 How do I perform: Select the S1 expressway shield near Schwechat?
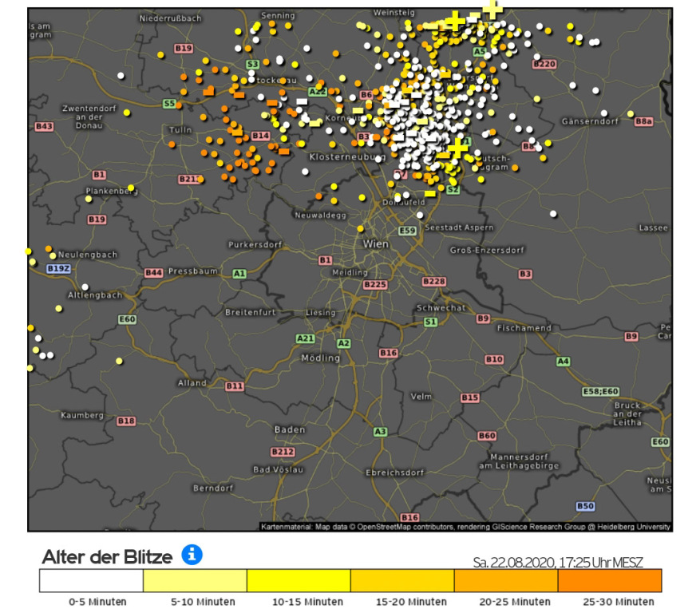431,322
